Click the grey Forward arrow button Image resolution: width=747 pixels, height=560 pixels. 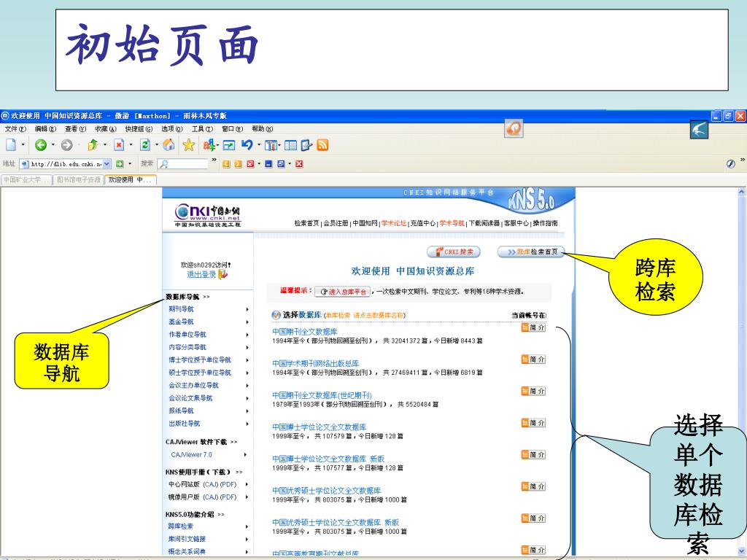[x=66, y=145]
